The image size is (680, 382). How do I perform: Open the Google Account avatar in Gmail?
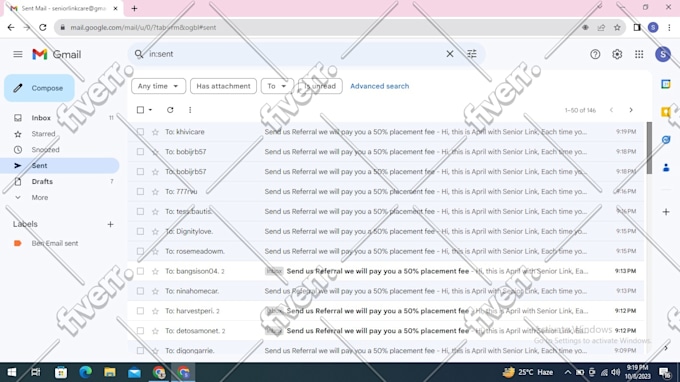(x=663, y=54)
